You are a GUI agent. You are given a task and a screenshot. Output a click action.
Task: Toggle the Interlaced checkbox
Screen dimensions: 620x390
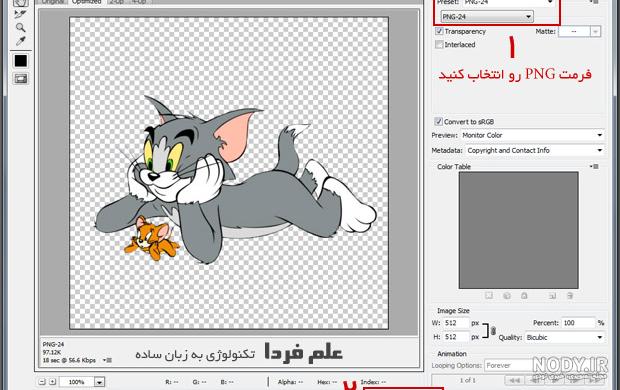[x=439, y=44]
